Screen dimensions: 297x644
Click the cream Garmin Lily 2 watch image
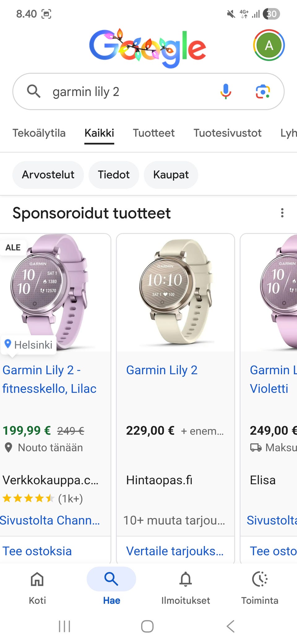point(175,293)
